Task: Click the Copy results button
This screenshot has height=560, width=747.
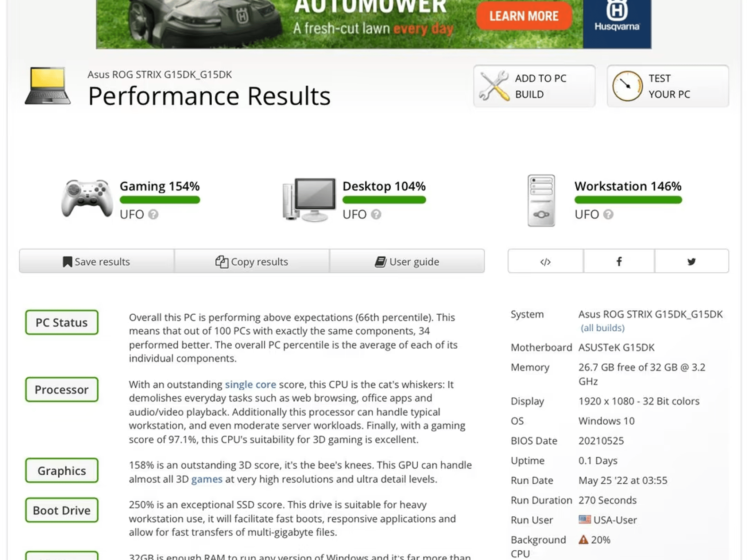Action: click(252, 261)
